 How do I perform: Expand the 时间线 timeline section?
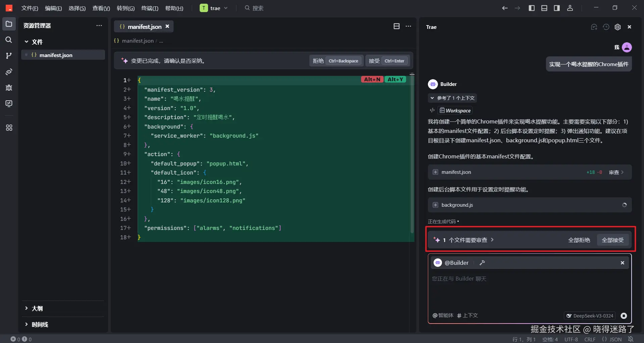[27, 324]
